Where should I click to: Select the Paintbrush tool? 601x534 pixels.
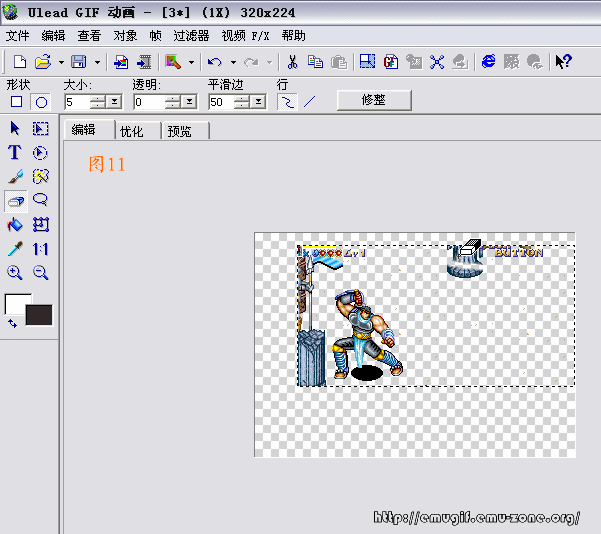coord(15,176)
